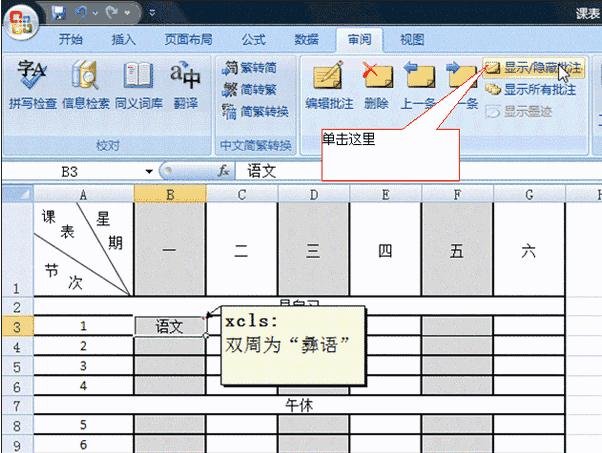Image resolution: width=602 pixels, height=453 pixels.
Task: Select row 1 header
Action: click(18, 249)
